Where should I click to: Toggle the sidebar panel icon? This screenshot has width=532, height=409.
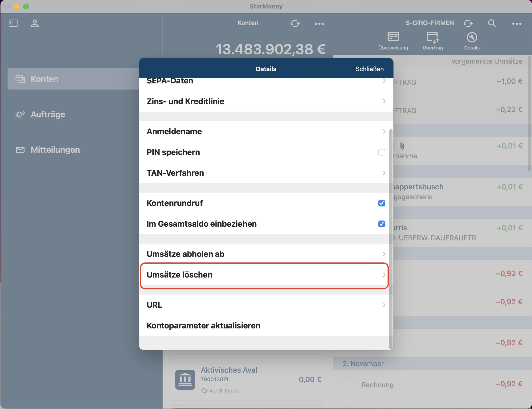coord(13,23)
